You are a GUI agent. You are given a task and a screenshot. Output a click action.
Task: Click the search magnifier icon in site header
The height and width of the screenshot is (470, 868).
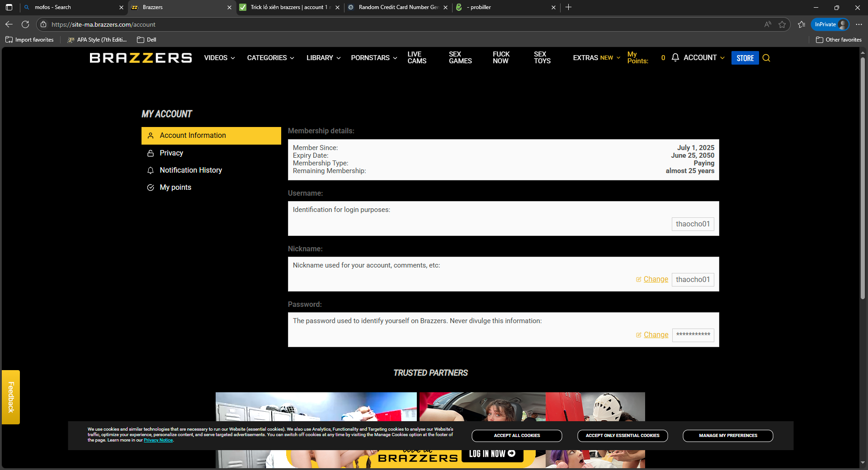point(766,58)
